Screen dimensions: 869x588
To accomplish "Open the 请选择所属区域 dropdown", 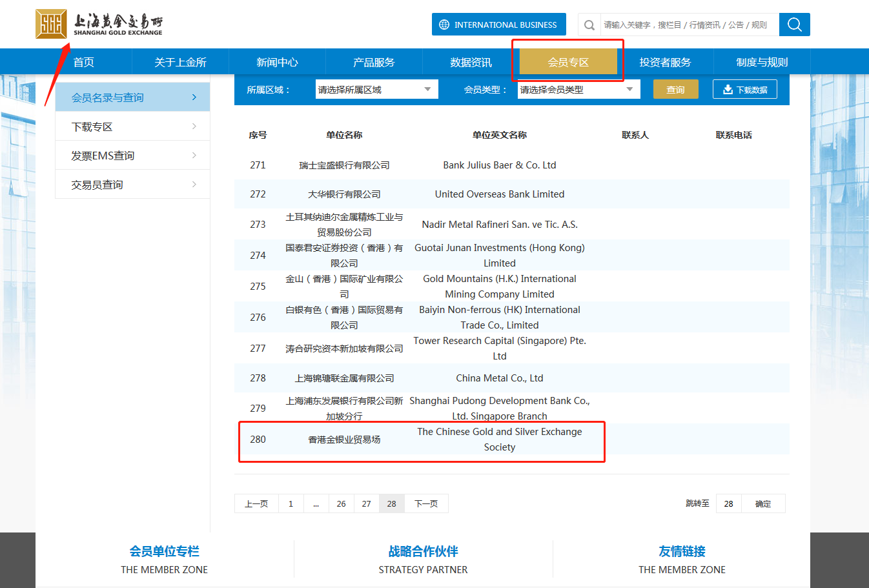I will (x=376, y=88).
